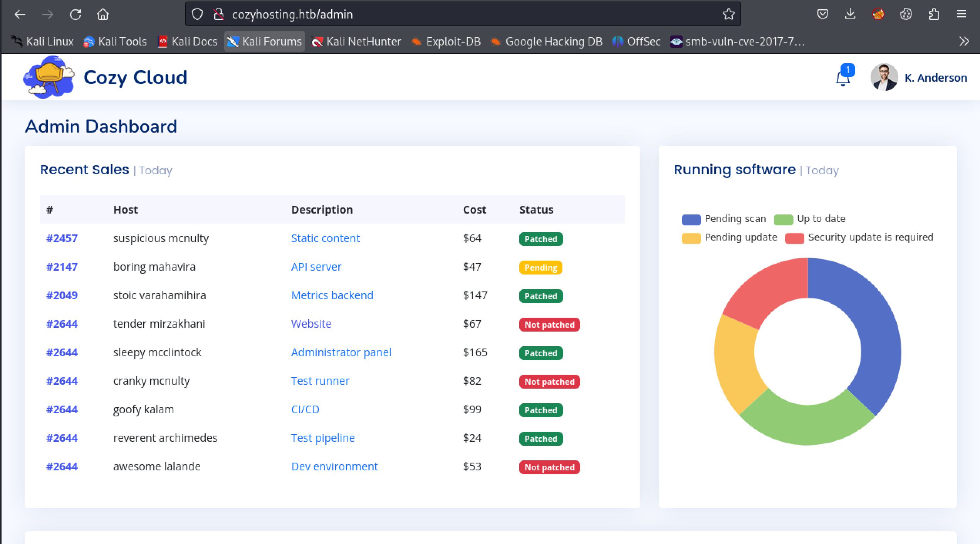Go back using the back arrow
This screenshot has height=544, width=980.
[x=20, y=15]
